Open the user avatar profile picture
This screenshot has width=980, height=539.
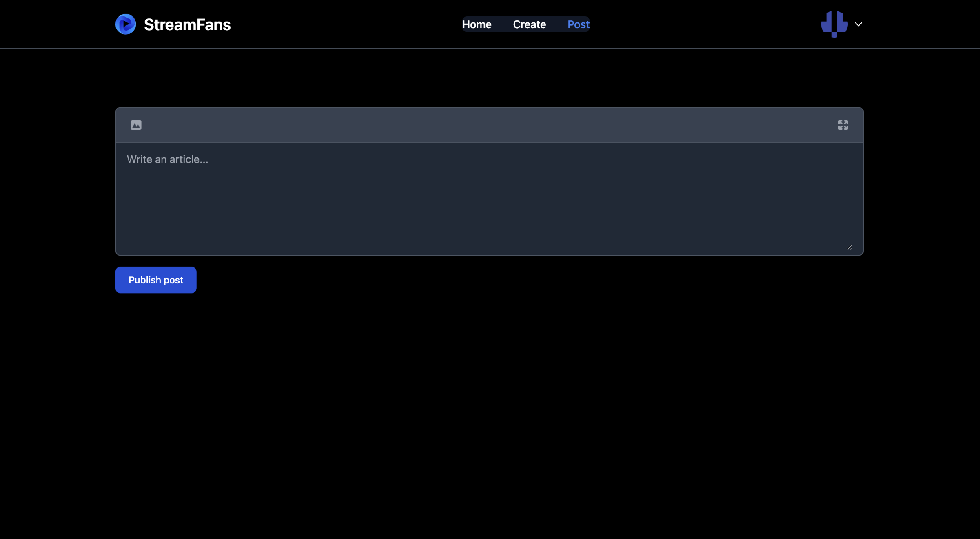(x=834, y=24)
